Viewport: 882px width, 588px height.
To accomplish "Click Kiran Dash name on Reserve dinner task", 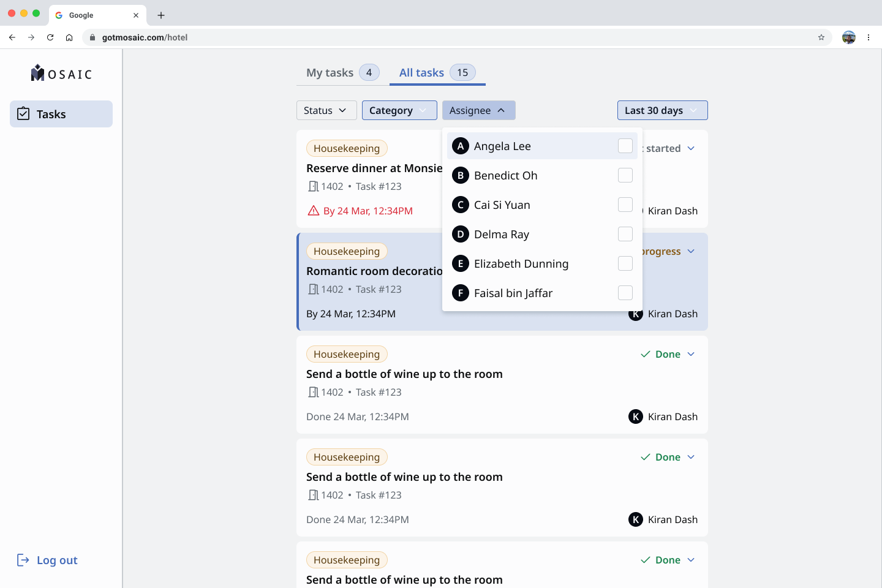I will 673,211.
